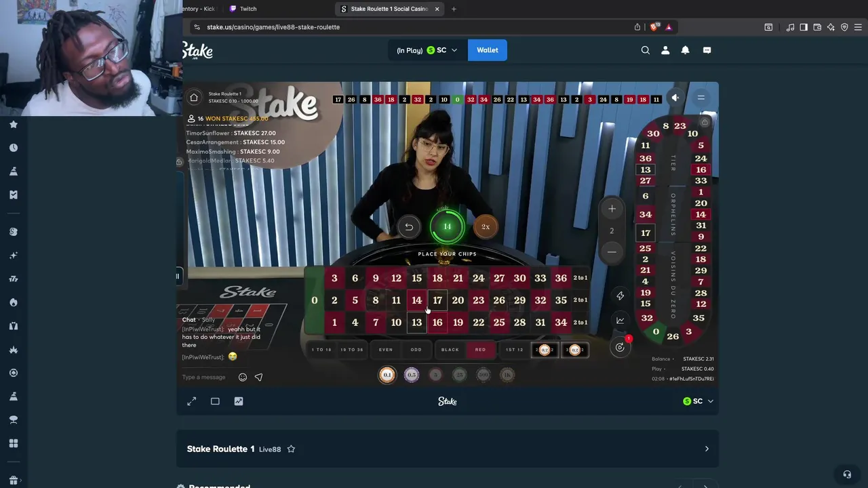Open Brave VPN shield icon

[x=844, y=27]
